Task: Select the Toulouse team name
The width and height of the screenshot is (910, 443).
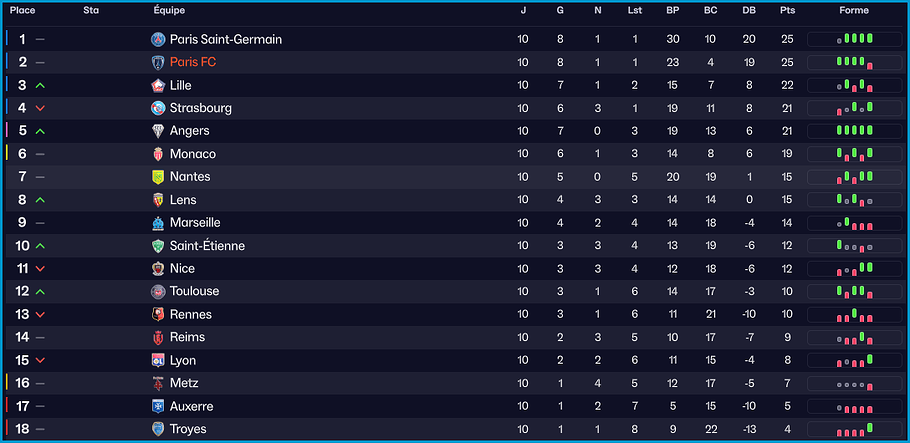Action: point(194,291)
